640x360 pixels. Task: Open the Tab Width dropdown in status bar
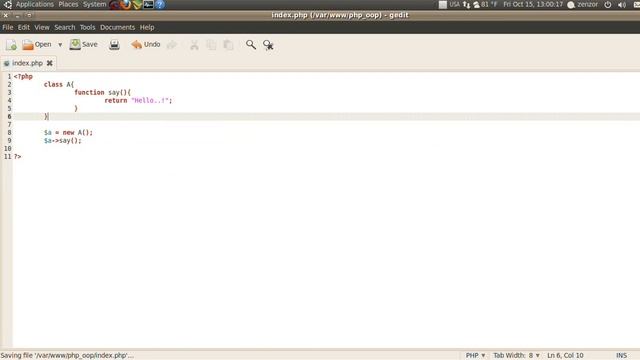click(516, 356)
